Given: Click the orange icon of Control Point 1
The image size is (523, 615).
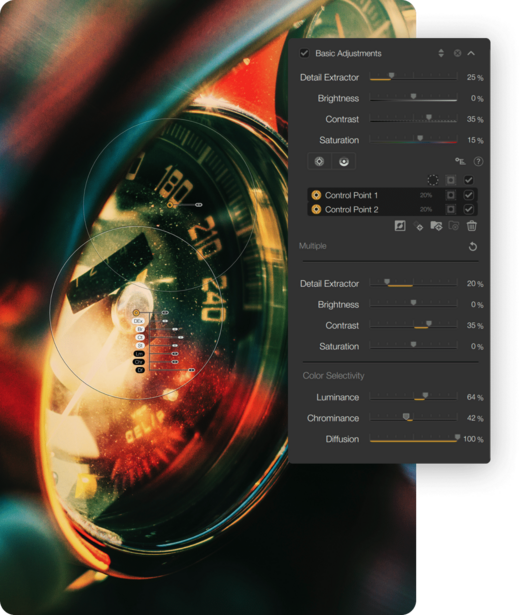Looking at the screenshot, I should [316, 195].
